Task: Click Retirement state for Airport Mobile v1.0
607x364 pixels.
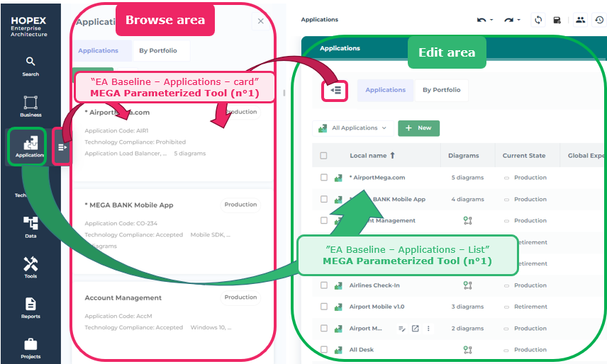Action: [x=530, y=307]
